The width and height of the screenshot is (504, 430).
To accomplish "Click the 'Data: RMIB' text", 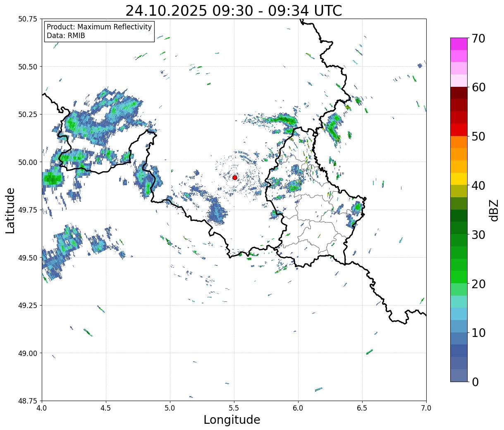I will pyautogui.click(x=66, y=36).
